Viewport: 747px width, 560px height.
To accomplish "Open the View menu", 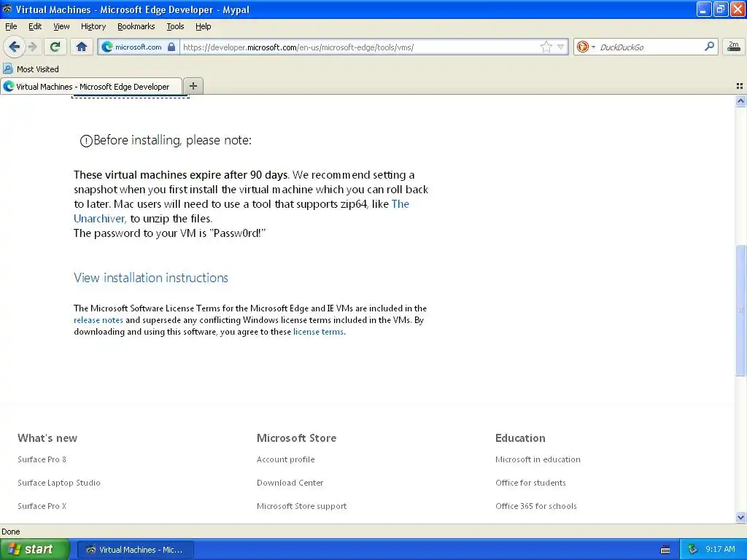I will (61, 26).
